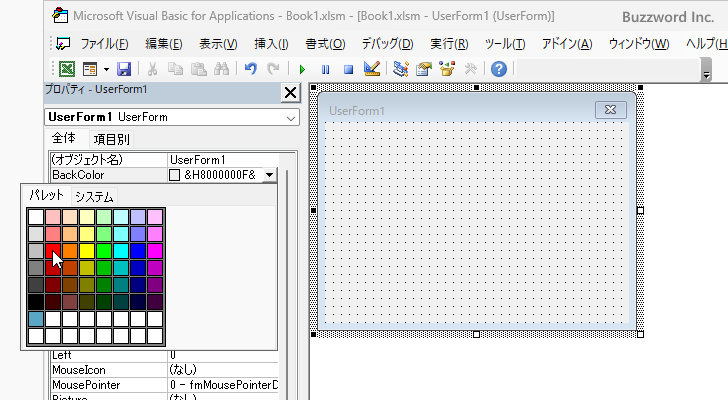Click the MouseIcon property row
This screenshot has height=400, width=728.
164,370
